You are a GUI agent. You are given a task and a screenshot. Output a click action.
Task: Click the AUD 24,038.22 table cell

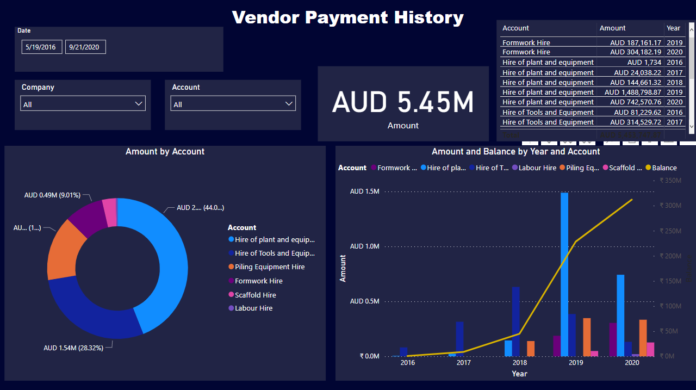[637, 72]
